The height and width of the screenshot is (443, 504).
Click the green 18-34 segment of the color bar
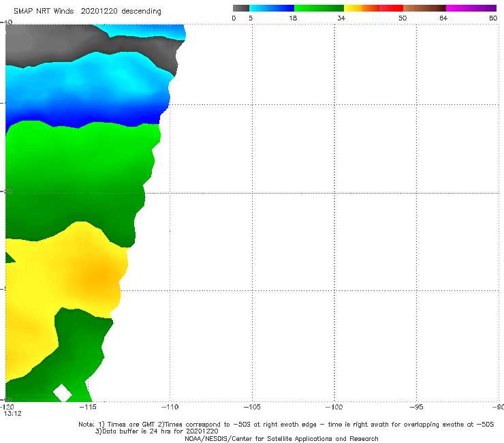(319, 8)
